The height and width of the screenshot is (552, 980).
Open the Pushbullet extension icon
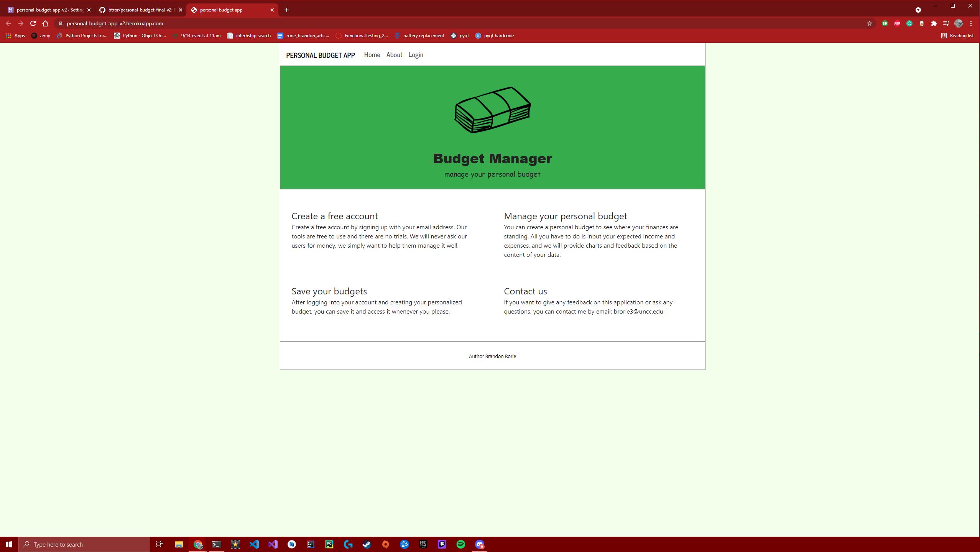tap(885, 23)
